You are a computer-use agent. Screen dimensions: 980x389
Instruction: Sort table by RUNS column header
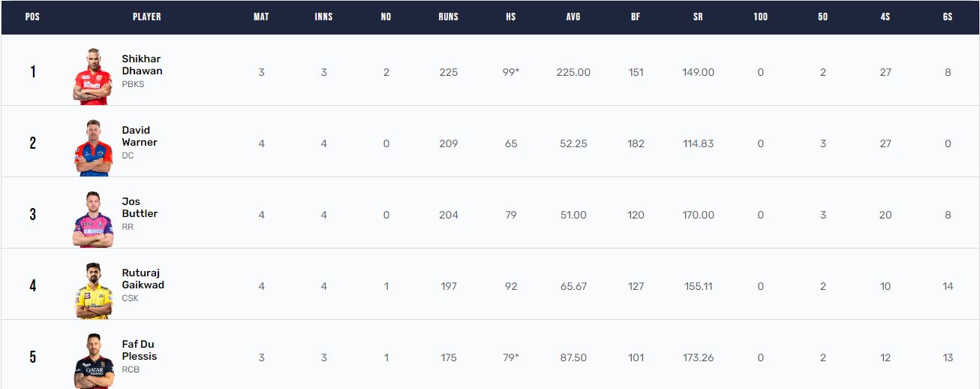pos(448,17)
